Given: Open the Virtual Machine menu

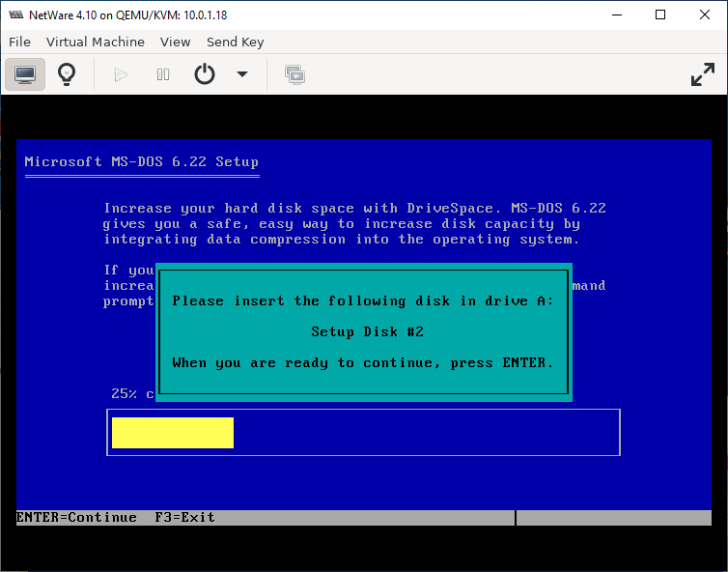Looking at the screenshot, I should 96,42.
